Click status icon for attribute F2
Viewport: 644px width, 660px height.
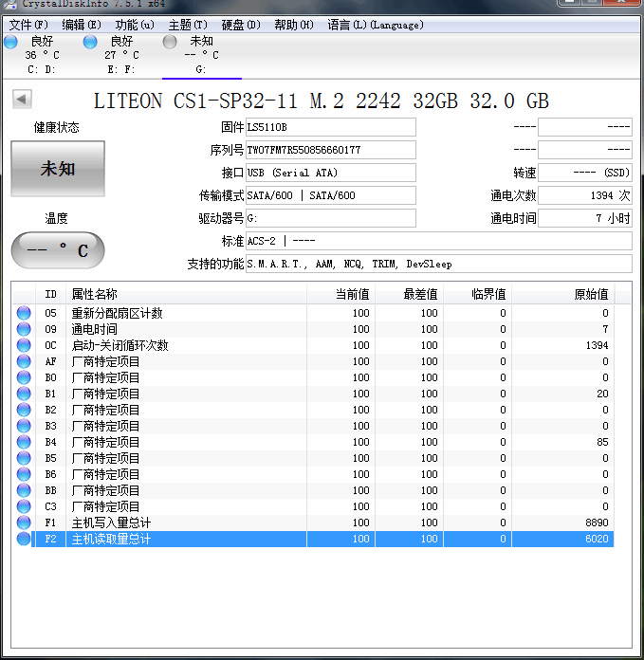(24, 539)
